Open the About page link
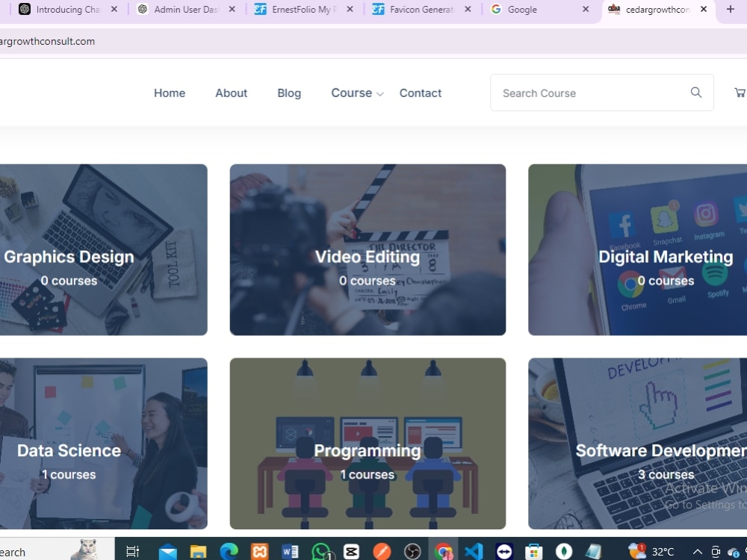Viewport: 747px width, 560px height. 231,93
